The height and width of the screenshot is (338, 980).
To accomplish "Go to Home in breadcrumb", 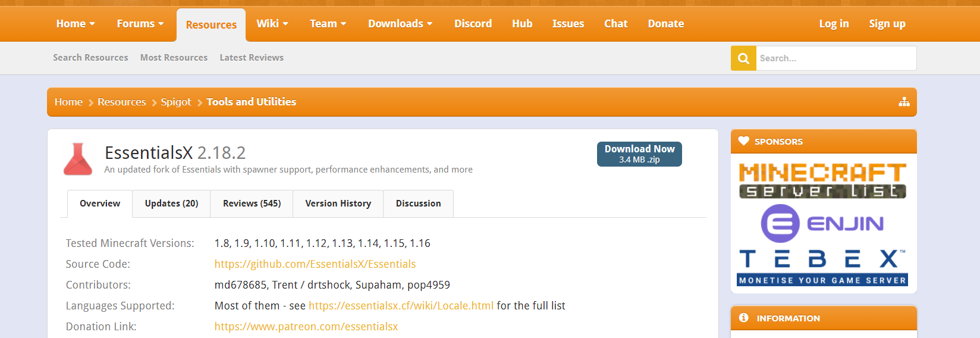I will (68, 102).
